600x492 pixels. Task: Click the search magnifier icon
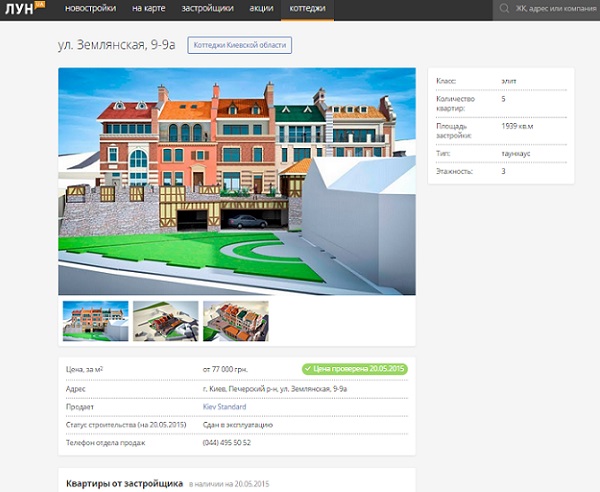tap(505, 9)
